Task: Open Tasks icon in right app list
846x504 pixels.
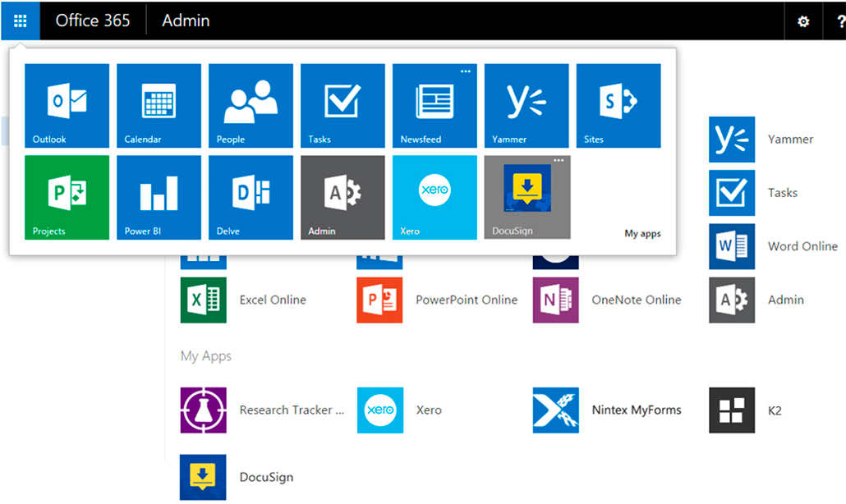Action: pos(732,193)
